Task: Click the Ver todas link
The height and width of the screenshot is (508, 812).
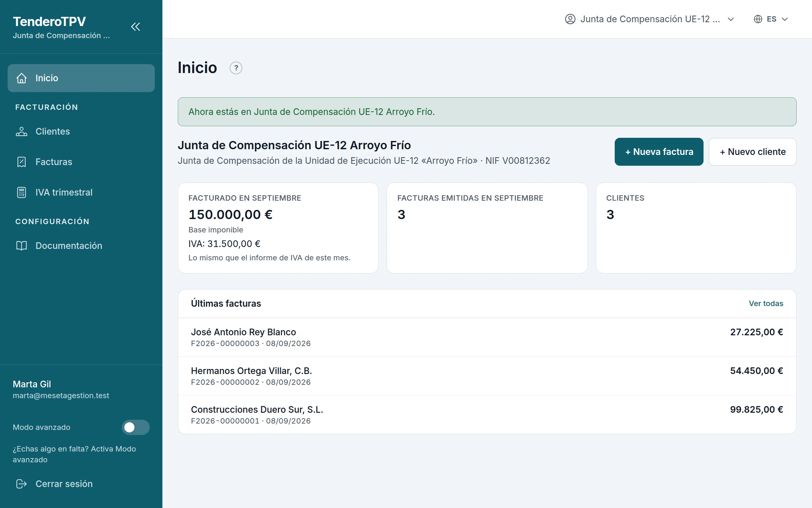Action: [766, 304]
